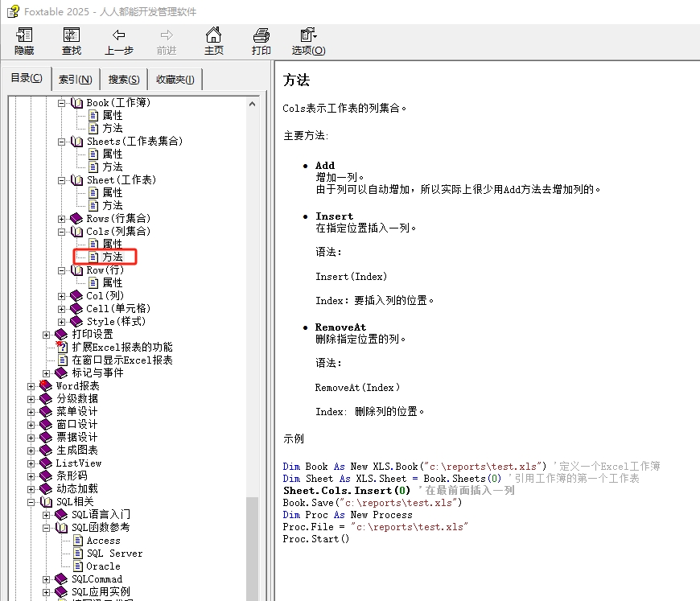Click the 窗口设计 book icon
This screenshot has width=700, height=601.
pyautogui.click(x=46, y=425)
